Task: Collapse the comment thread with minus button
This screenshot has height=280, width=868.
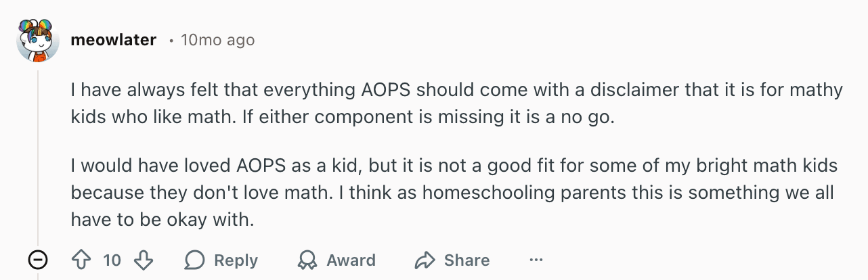Action: pos(37,260)
